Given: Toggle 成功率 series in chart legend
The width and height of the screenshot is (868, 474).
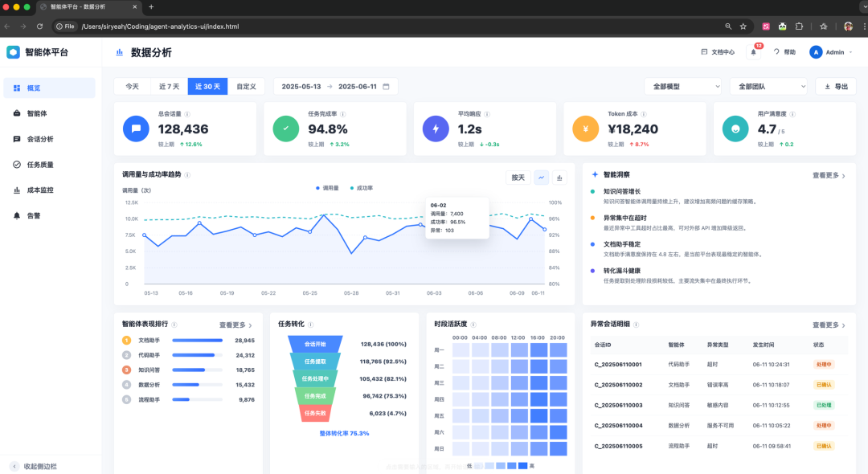Looking at the screenshot, I should (x=362, y=188).
